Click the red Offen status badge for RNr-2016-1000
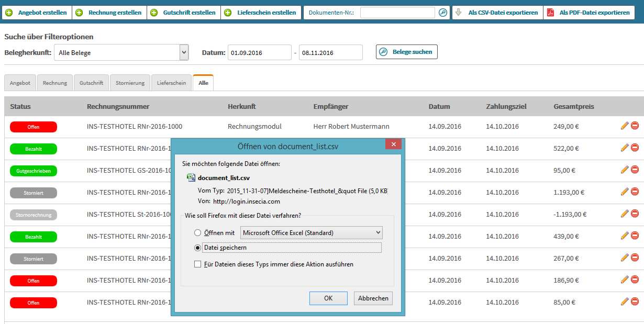The width and height of the screenshot is (644, 324). (34, 127)
